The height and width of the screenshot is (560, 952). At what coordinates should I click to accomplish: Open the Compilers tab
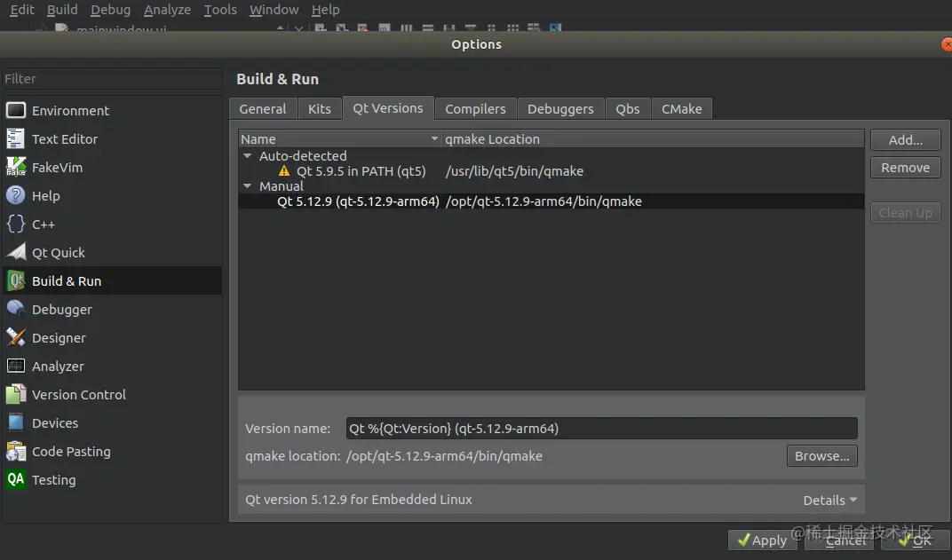click(x=475, y=109)
